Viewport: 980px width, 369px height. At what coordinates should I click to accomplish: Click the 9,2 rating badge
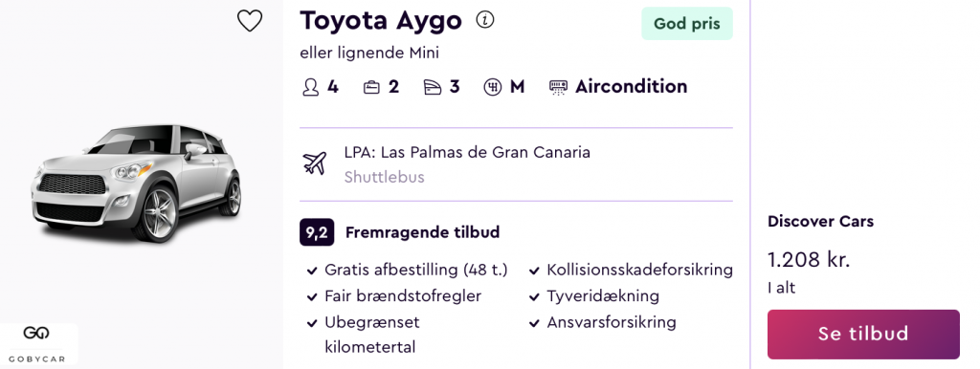[317, 232]
